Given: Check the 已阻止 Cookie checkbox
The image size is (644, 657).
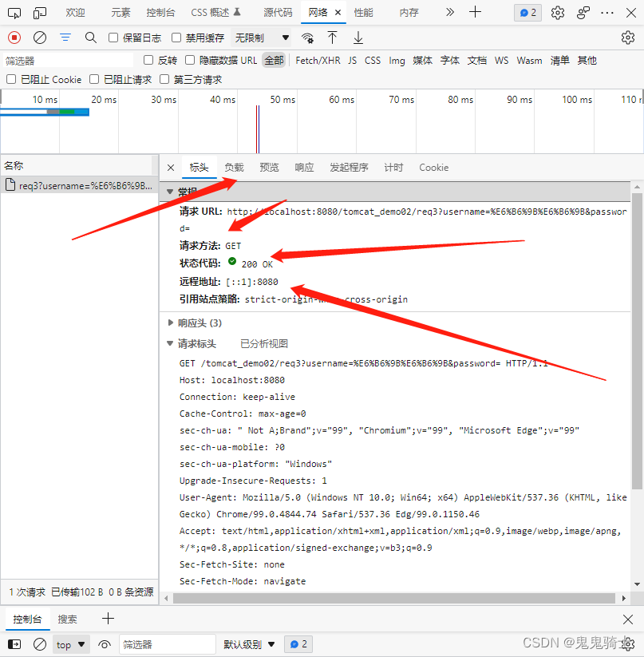Looking at the screenshot, I should click(11, 79).
